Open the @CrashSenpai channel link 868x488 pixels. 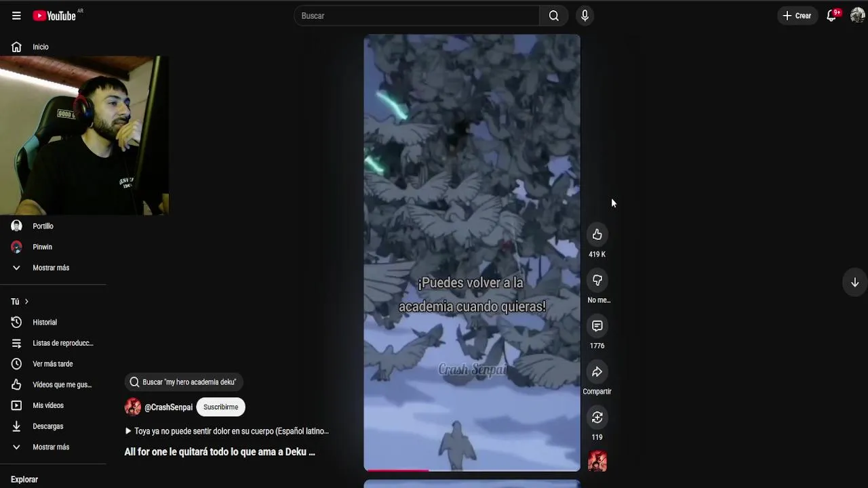(x=168, y=407)
